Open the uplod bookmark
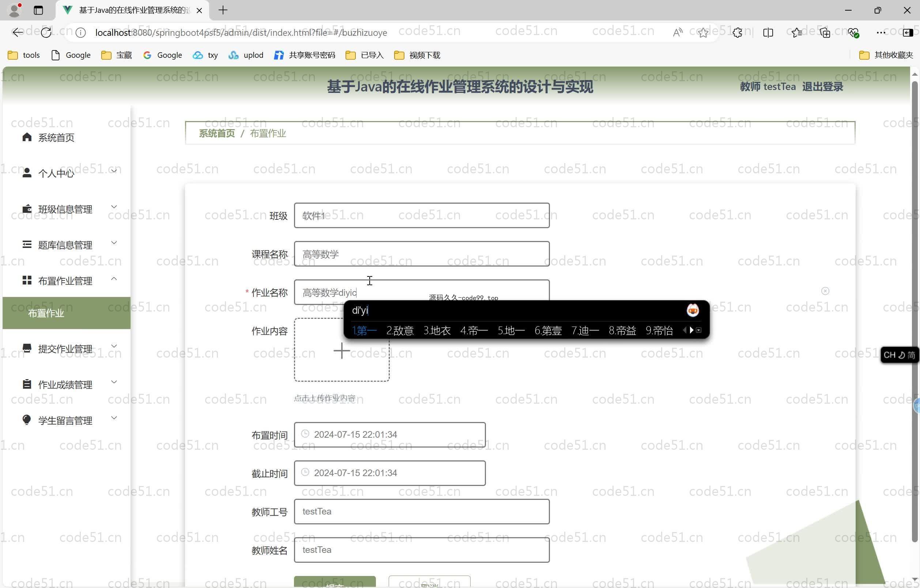This screenshot has width=920, height=588. (246, 55)
